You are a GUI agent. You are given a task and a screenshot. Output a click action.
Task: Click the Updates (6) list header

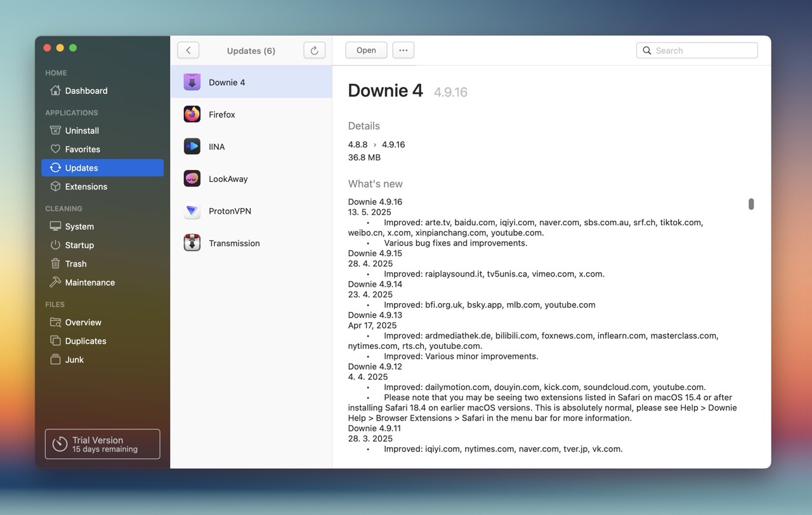(x=251, y=51)
